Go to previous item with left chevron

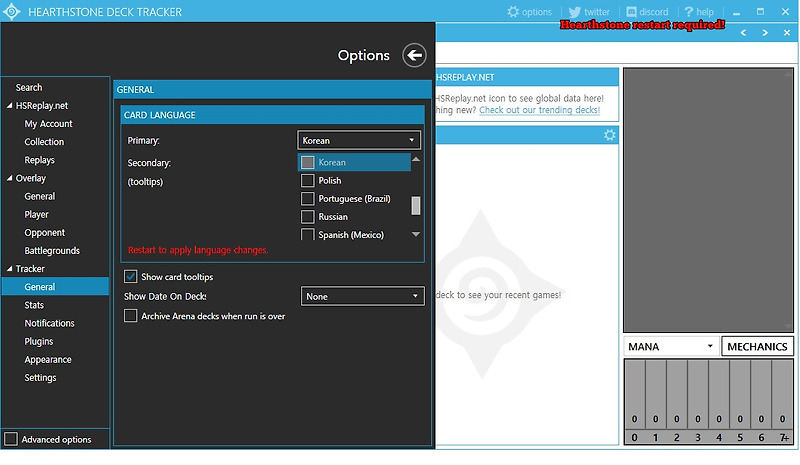coord(743,33)
